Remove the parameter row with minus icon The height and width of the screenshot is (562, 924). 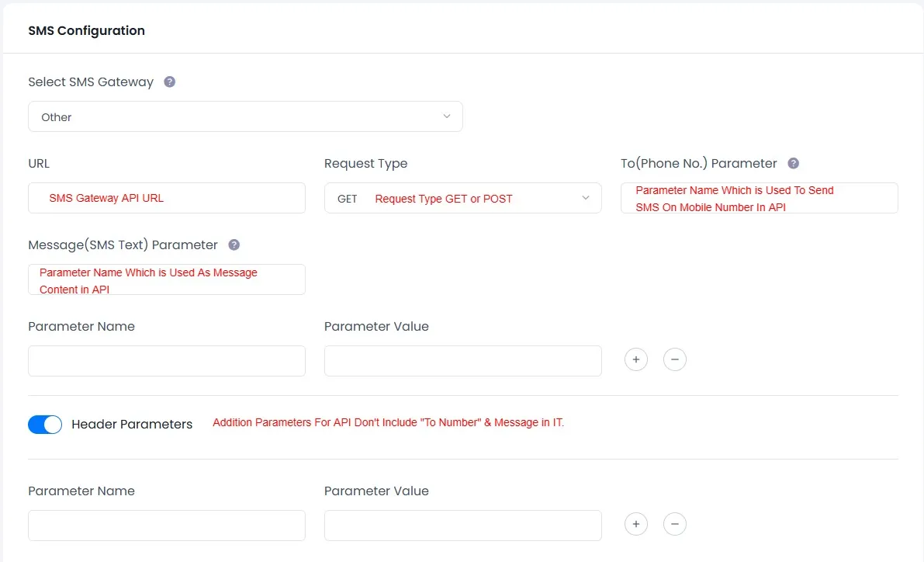pyautogui.click(x=675, y=359)
